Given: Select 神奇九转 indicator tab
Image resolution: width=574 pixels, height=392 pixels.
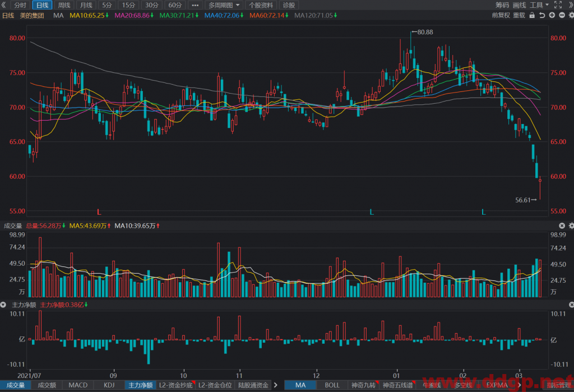Looking at the screenshot, I should pyautogui.click(x=363, y=385).
